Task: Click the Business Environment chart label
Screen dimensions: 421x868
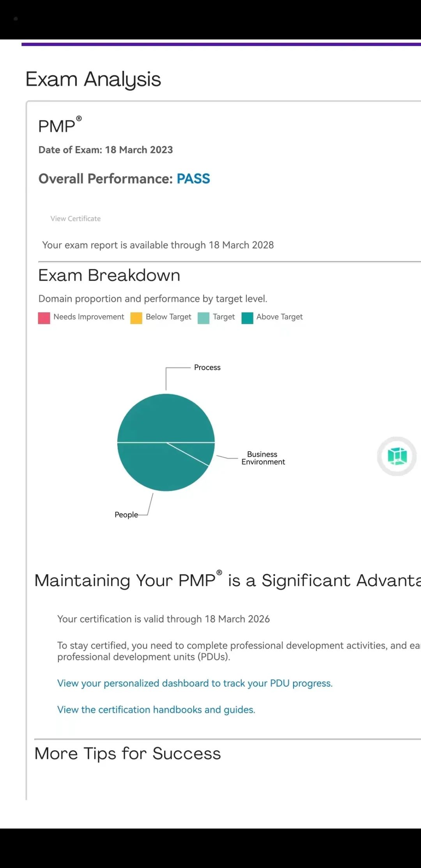Action: tap(263, 458)
